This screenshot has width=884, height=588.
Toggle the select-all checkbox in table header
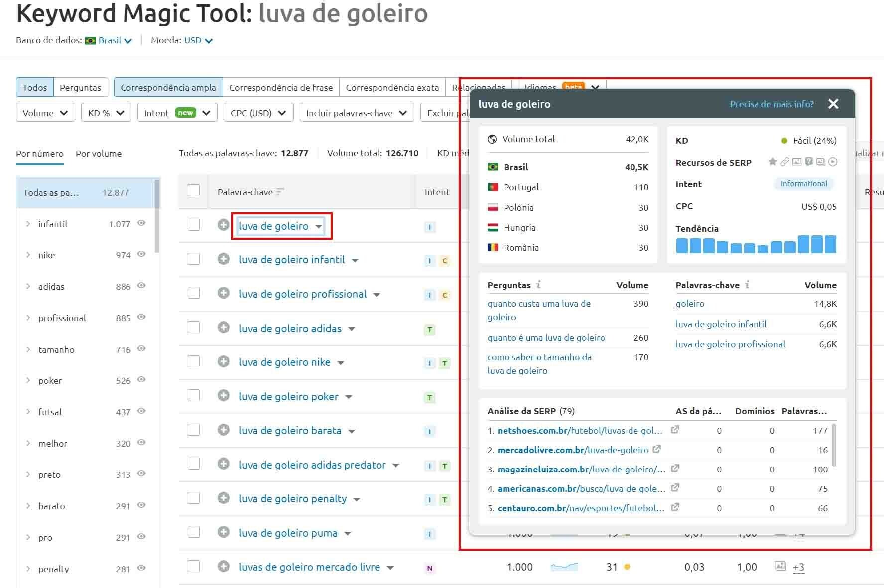(x=194, y=191)
